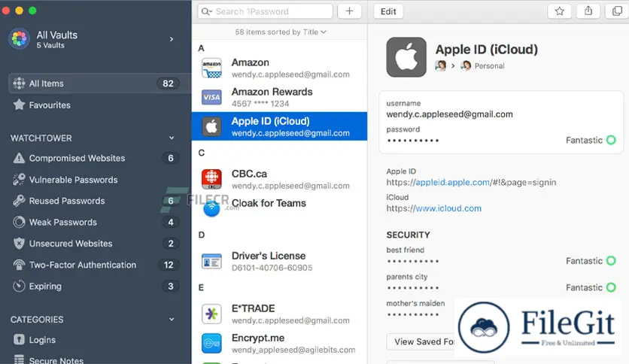
Task: Click the username wendy.c.appleseed@gmail.com value
Action: pos(449,114)
